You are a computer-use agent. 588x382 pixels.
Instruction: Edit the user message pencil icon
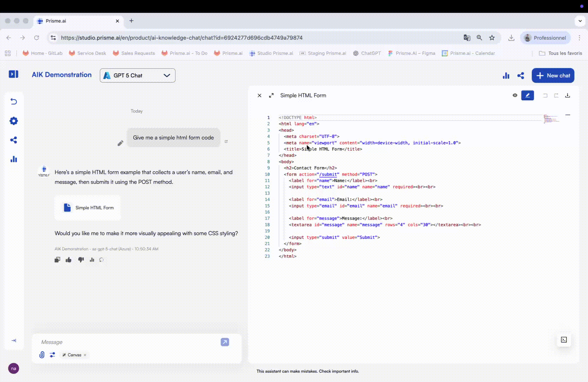pos(120,143)
